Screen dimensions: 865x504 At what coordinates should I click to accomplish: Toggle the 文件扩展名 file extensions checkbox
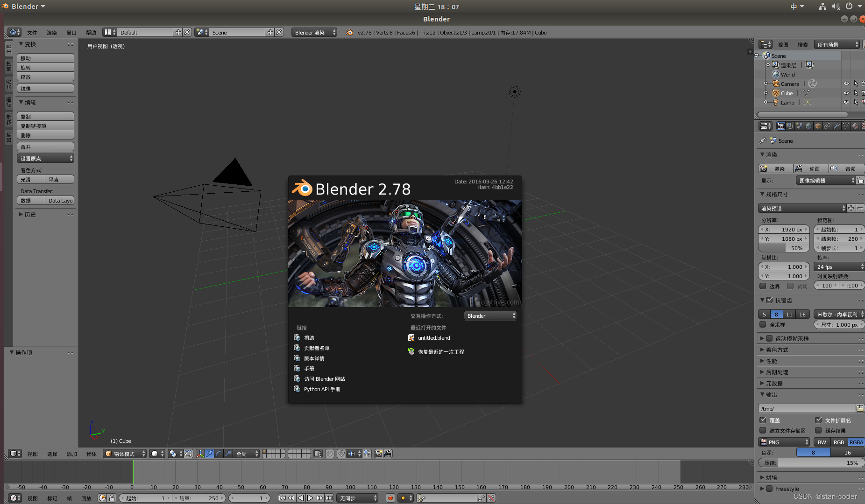tap(818, 420)
